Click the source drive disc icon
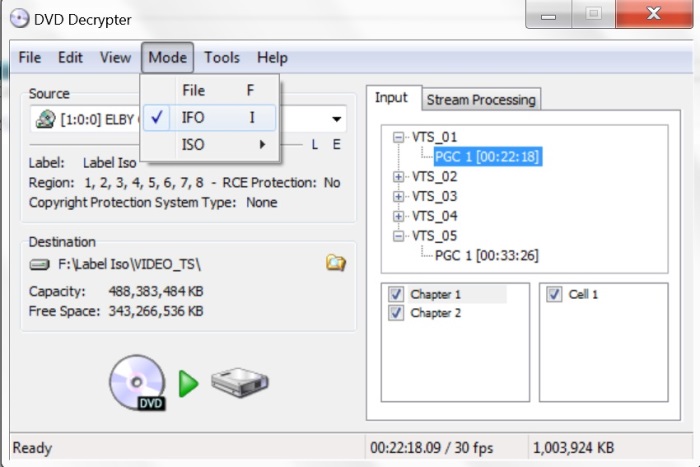The height and width of the screenshot is (467, 700). tap(45, 119)
